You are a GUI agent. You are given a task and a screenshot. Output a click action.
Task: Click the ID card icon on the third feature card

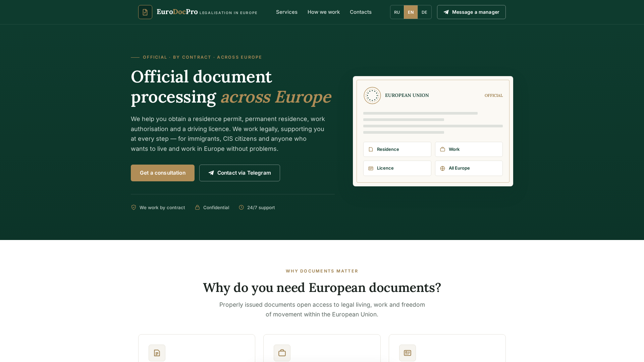coord(408,353)
